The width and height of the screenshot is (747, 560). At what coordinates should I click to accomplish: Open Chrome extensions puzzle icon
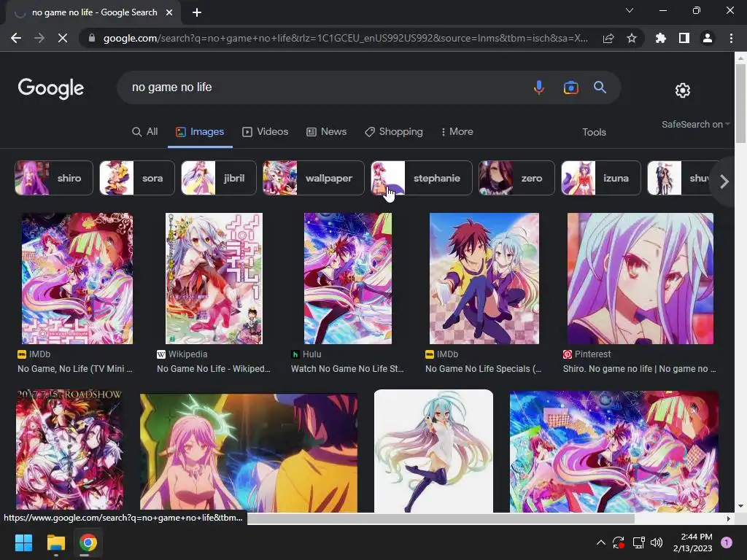pyautogui.click(x=661, y=38)
